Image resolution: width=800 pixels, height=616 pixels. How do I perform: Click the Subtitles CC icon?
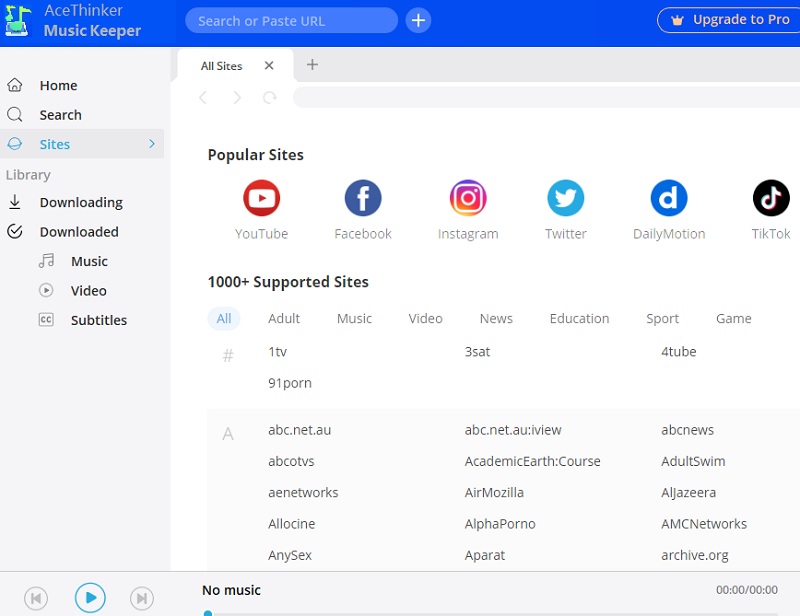(46, 320)
